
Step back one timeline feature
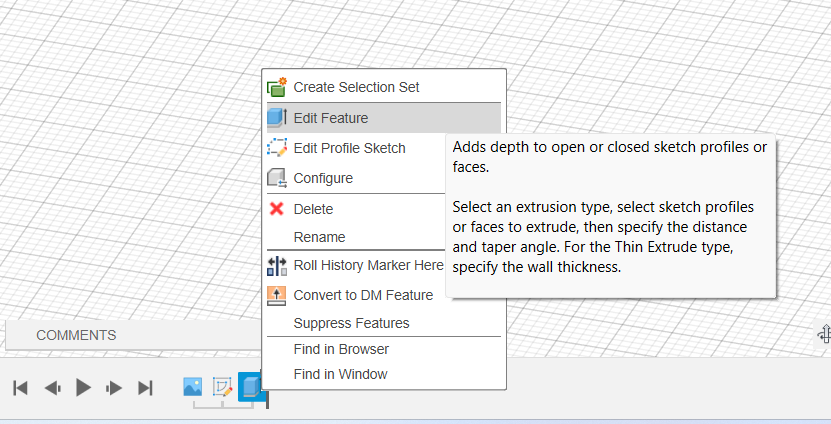52,388
